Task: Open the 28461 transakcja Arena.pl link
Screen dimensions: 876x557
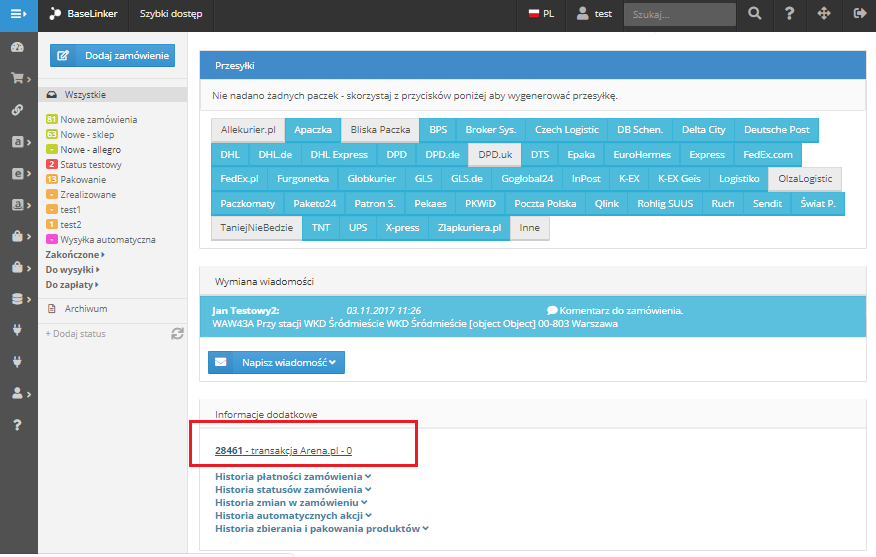Action: click(283, 451)
